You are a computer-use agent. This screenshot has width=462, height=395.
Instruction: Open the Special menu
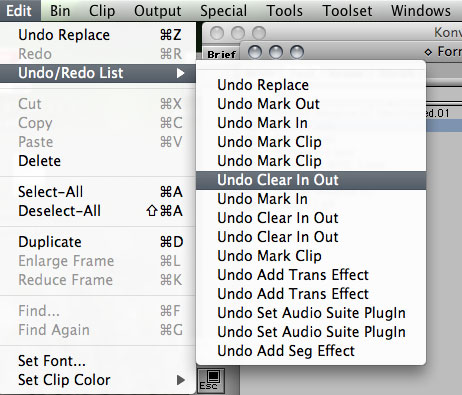223,11
